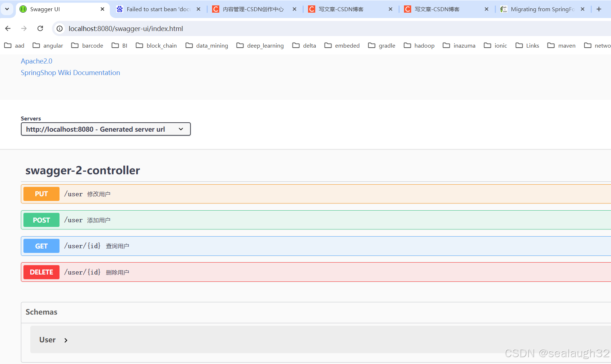Switch to the Migrating from SpringFox tab
The image size is (611, 364).
click(542, 9)
